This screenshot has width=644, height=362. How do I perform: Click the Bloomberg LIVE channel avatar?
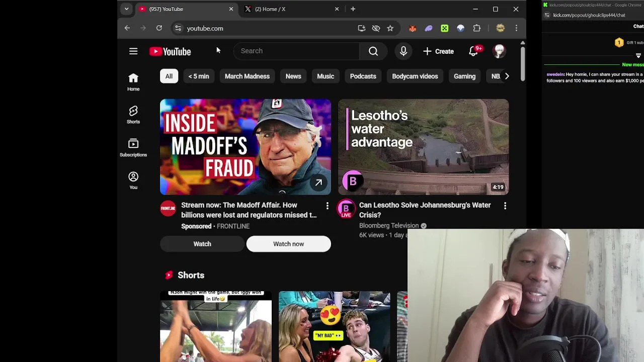tap(346, 209)
